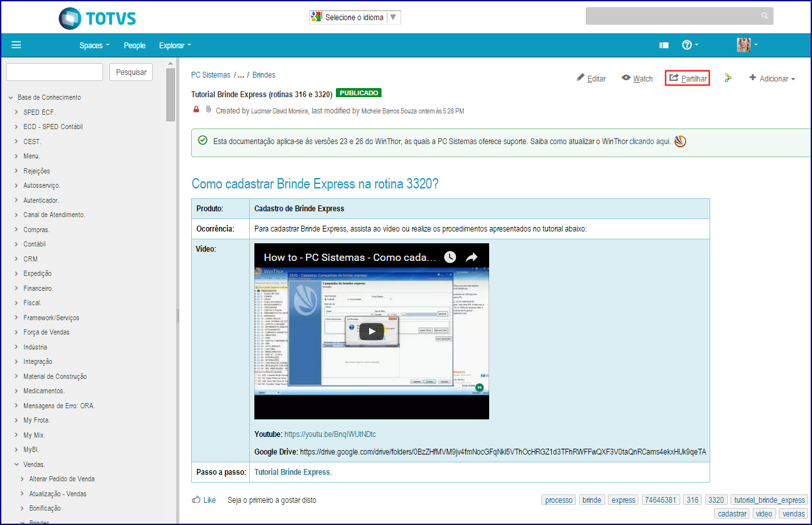The image size is (812, 525).
Task: Open the Expedição tree item
Action: pos(38,273)
